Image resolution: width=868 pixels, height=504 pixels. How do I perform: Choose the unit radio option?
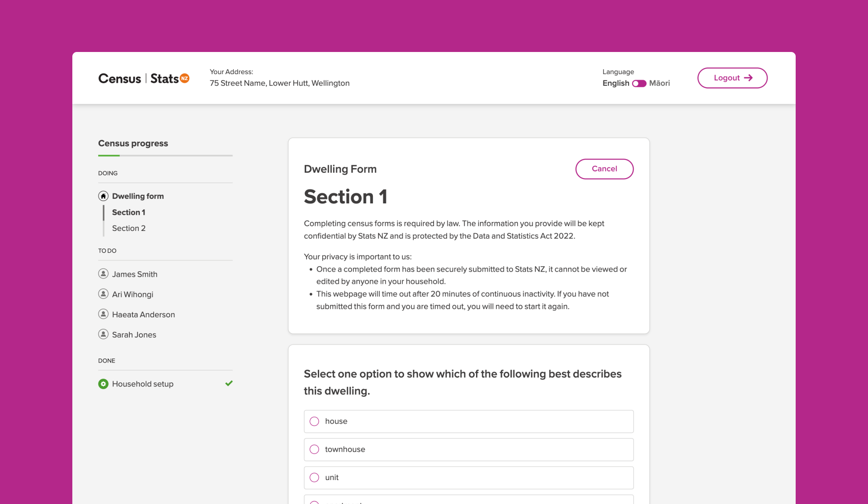pyautogui.click(x=314, y=477)
